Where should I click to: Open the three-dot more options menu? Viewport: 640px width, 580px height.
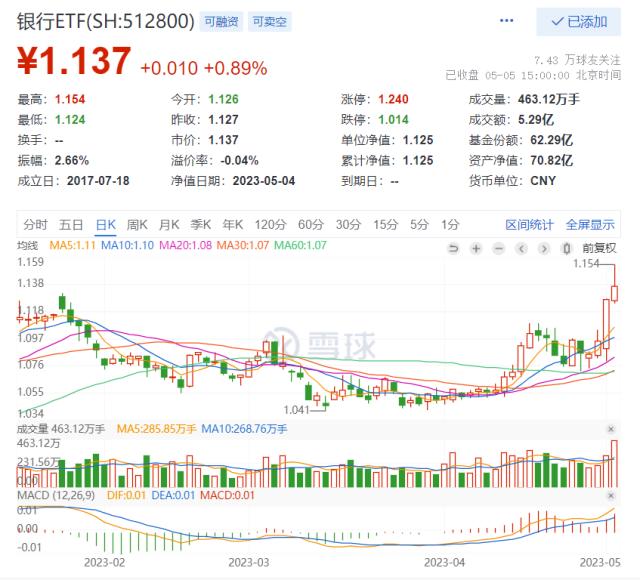(507, 20)
